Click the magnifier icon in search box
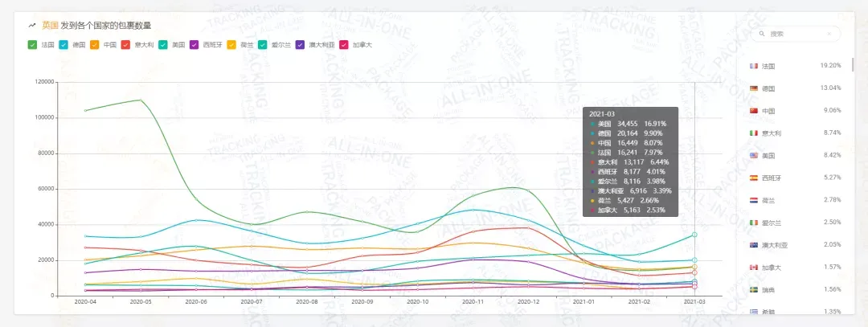 click(762, 34)
